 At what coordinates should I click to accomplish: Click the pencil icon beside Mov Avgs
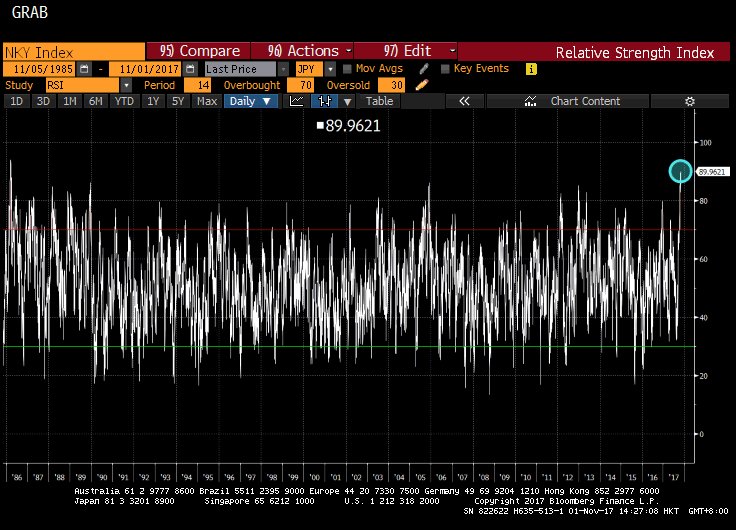(x=423, y=69)
